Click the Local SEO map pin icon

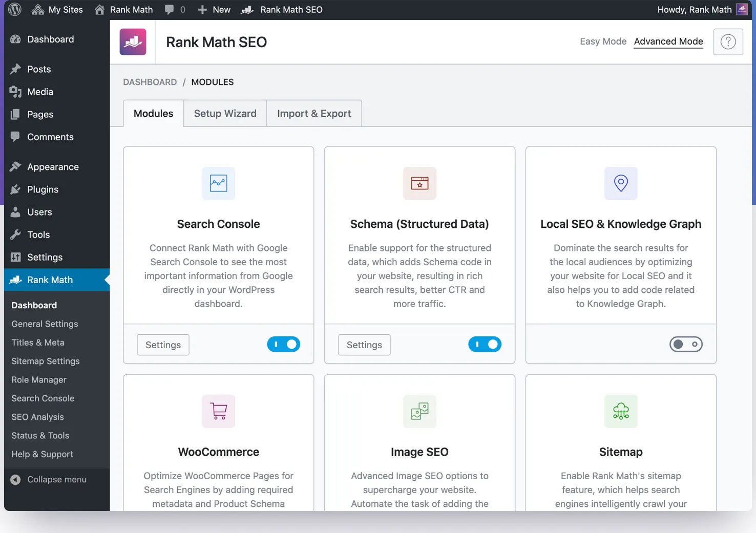click(621, 183)
